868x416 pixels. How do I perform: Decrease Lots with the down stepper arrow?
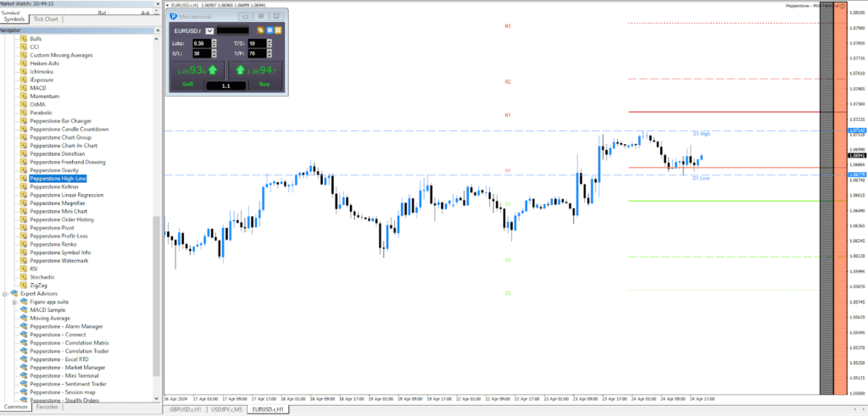tap(214, 46)
